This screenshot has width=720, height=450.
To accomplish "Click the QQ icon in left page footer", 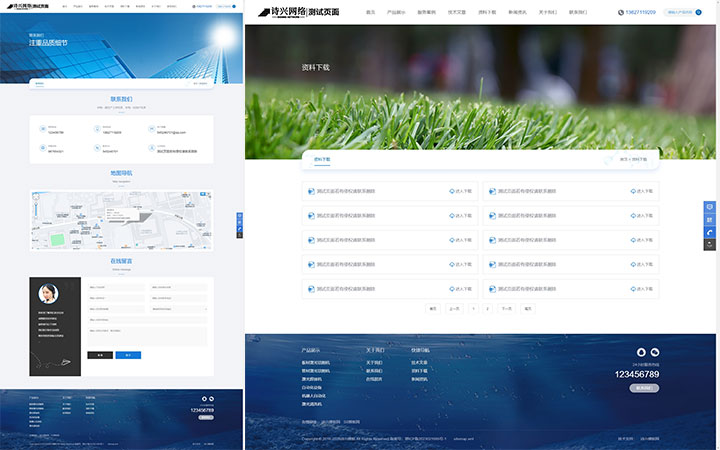I will tap(204, 399).
